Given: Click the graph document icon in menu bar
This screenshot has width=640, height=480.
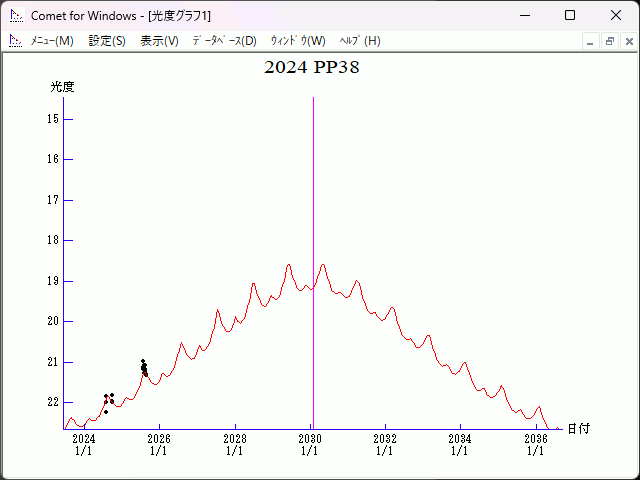Looking at the screenshot, I should click(15, 41).
